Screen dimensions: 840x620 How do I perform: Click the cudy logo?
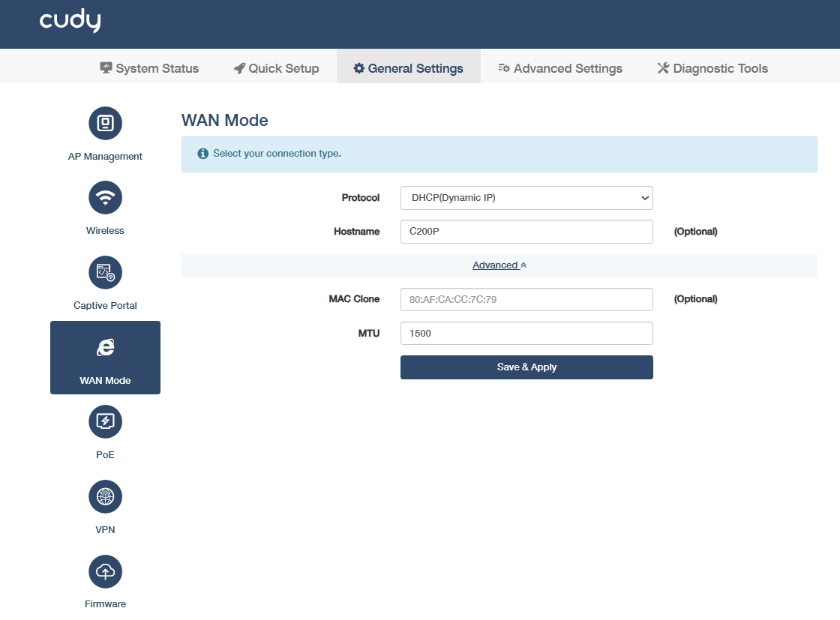coord(70,21)
